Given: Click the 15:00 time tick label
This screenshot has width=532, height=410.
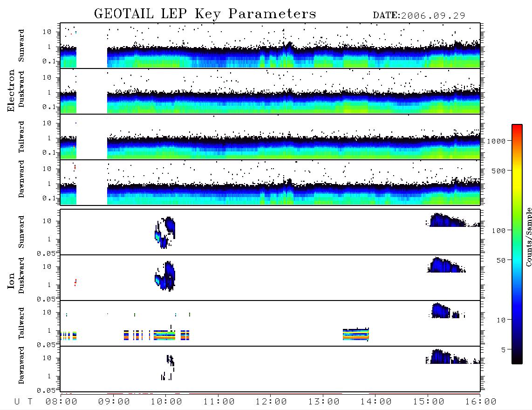Looking at the screenshot, I should coord(429,402).
